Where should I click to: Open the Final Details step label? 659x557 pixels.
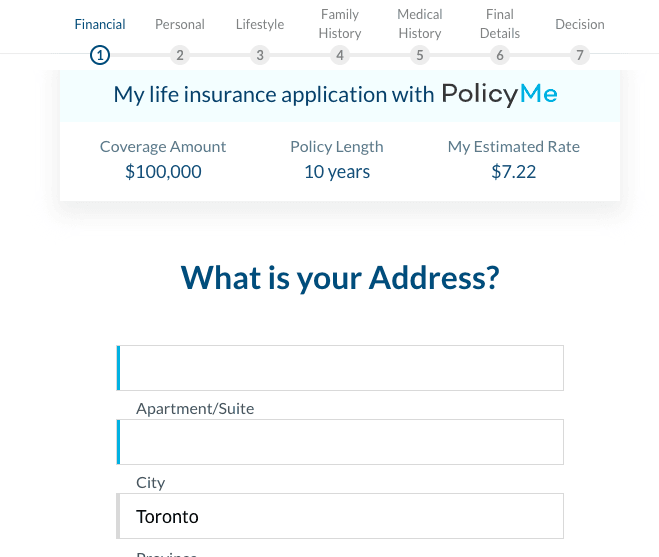point(500,24)
